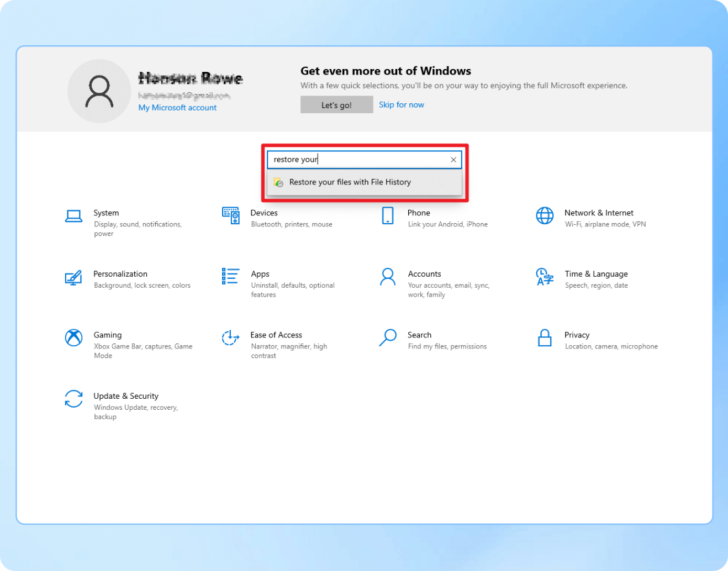Click the Personalization category title
The height and width of the screenshot is (571, 728).
click(x=120, y=274)
